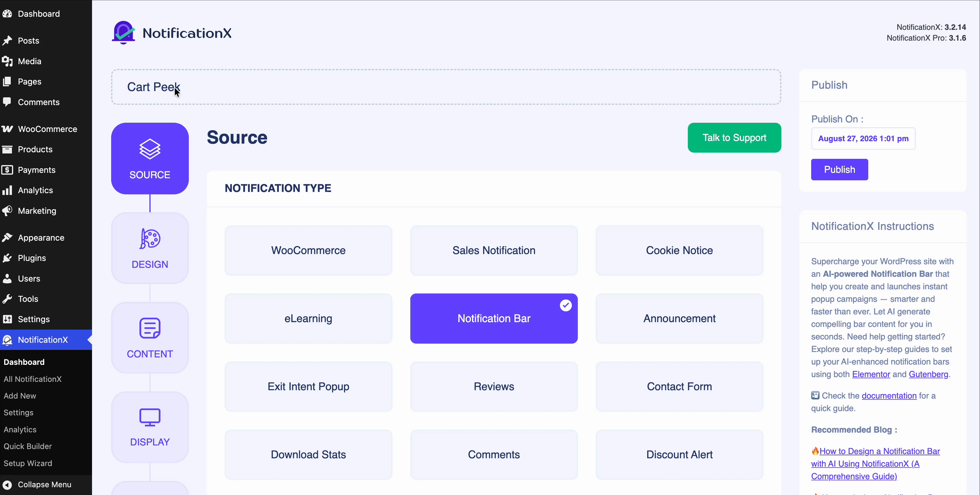980x495 pixels.
Task: Click the Appearance paintbrush icon
Action: pos(7,238)
